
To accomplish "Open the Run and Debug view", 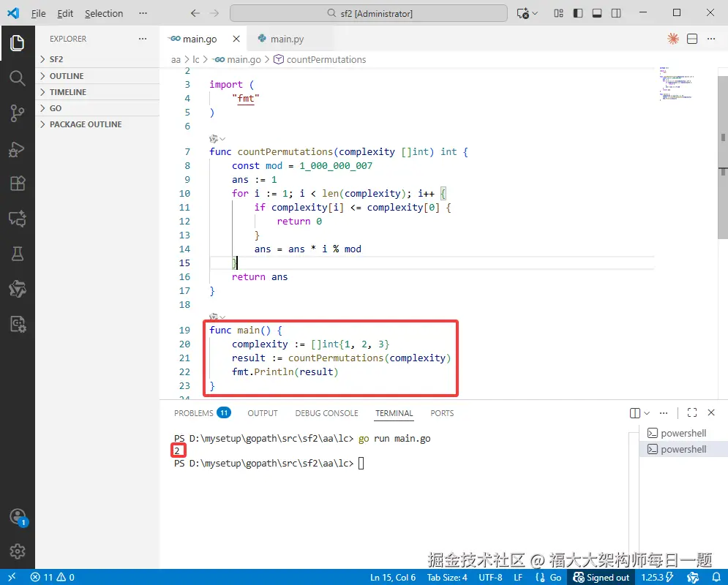I will click(17, 149).
